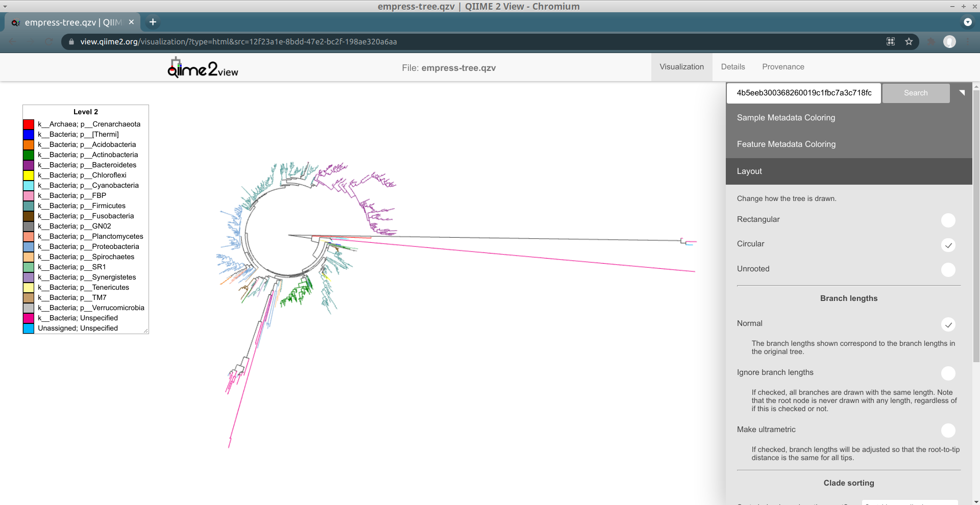Open the browser profile avatar

(949, 41)
